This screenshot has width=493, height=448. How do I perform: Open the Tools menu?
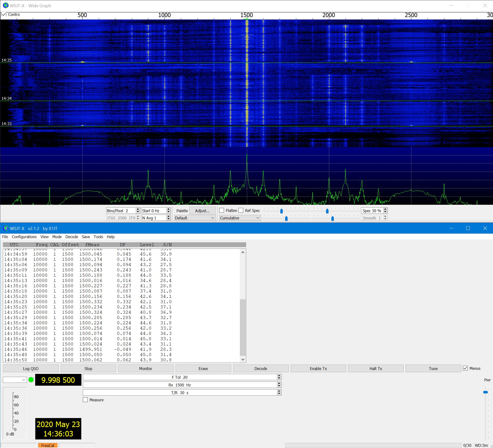click(x=98, y=237)
